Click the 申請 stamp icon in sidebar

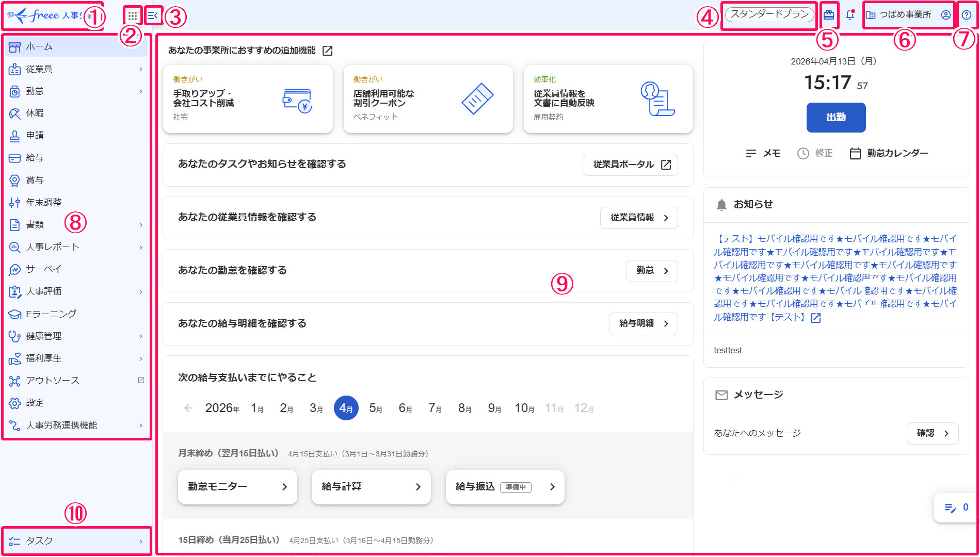[15, 136]
